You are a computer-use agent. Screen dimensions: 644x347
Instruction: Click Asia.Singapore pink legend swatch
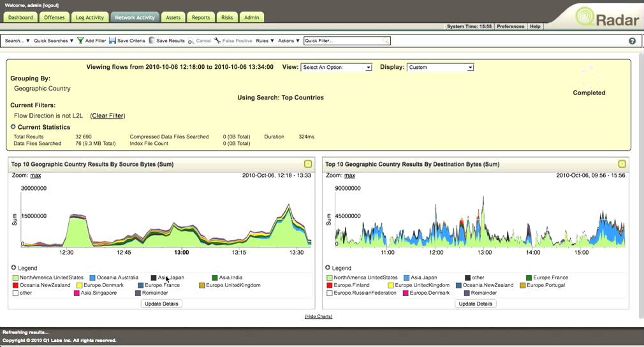pyautogui.click(x=77, y=293)
